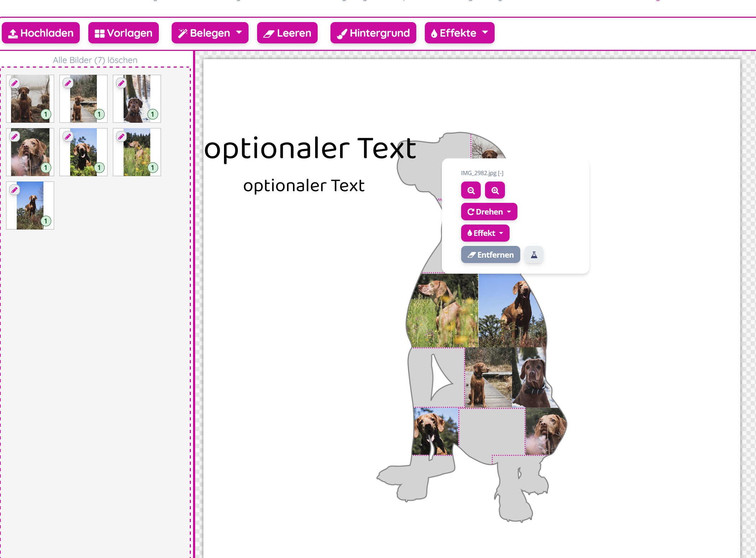Expand the Drehen rotate dropdown
Viewport: 756px width, 558px height.
coord(489,212)
